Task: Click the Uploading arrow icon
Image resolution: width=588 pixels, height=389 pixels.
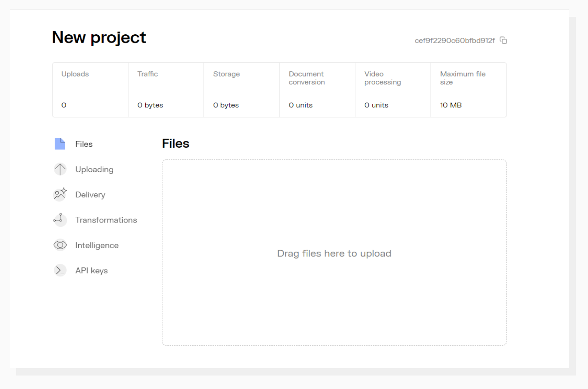Action: point(60,169)
